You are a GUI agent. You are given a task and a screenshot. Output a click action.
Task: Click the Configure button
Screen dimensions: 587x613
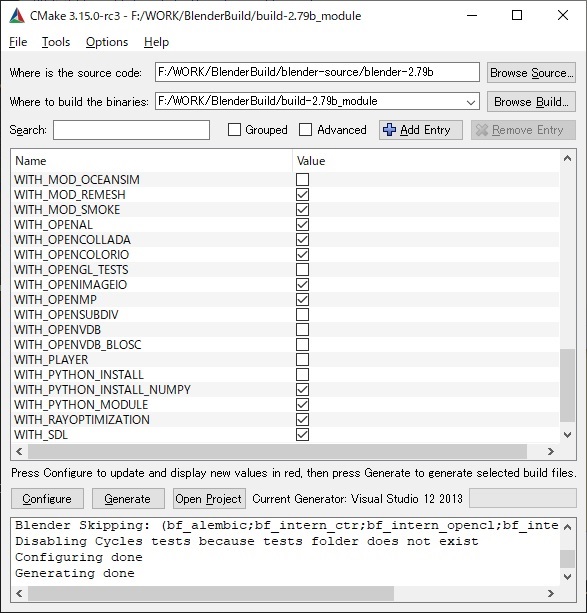(x=47, y=498)
